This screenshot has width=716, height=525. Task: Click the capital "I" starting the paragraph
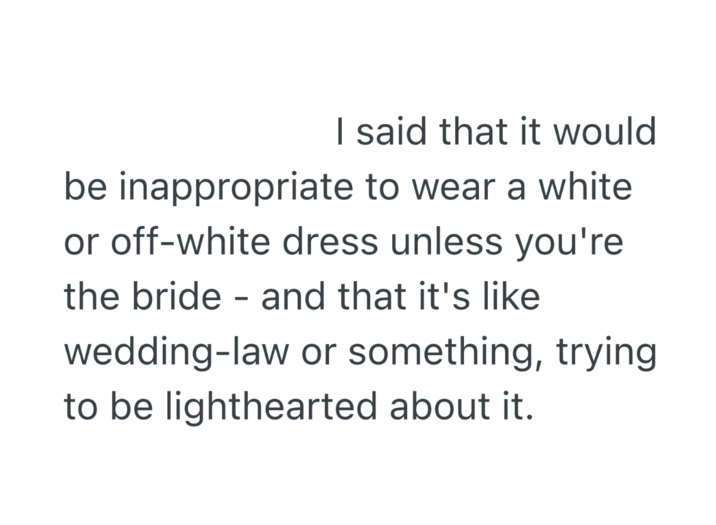(x=342, y=132)
